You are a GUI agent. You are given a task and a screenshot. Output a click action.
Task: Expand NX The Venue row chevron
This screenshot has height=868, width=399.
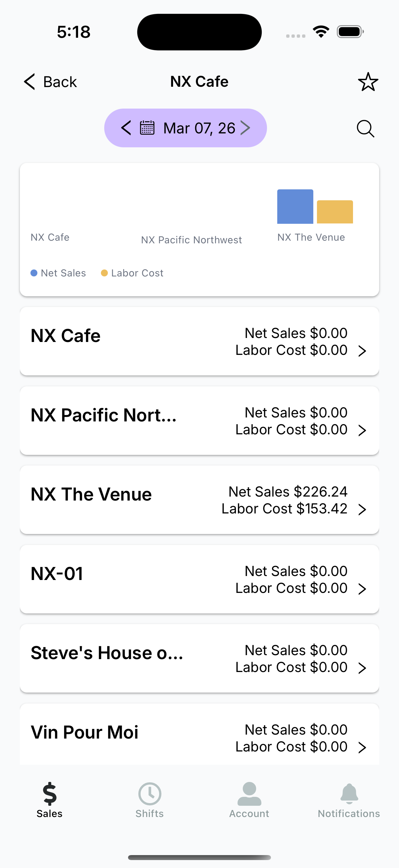coord(362,509)
